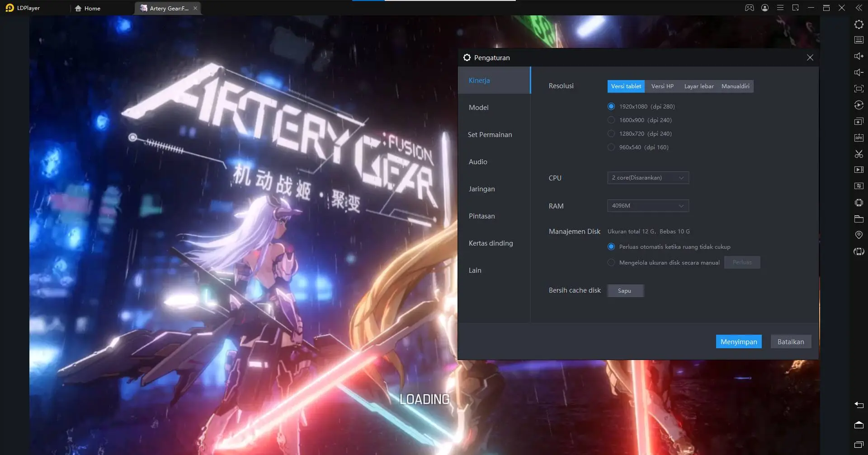Open shared folder icon in sidebar

coord(859,219)
